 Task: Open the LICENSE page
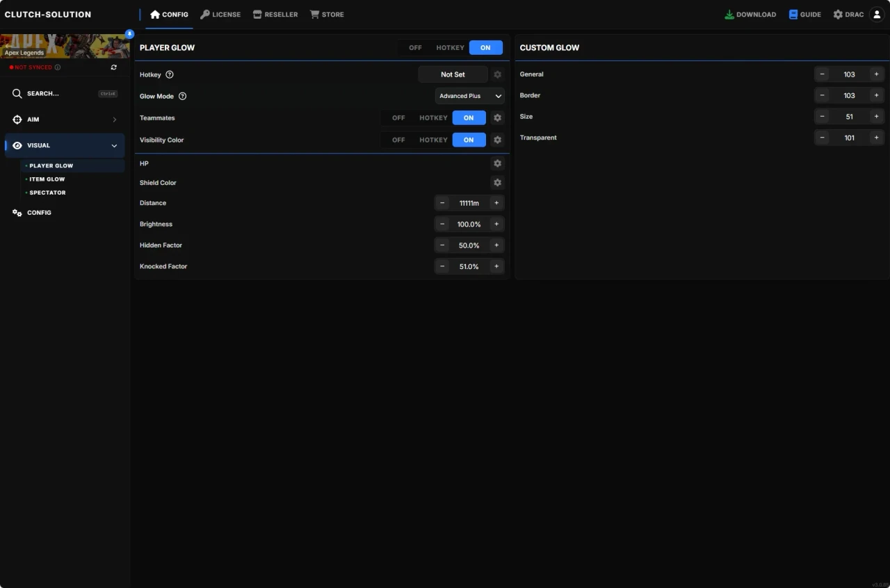[x=220, y=14]
